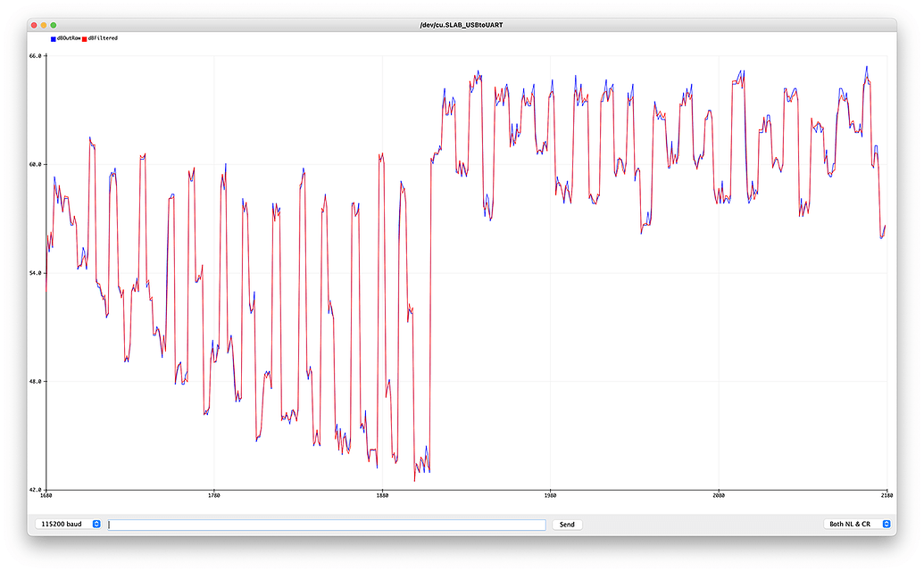
Task: Click the blue dBOutRaw legend square
Action: click(x=53, y=39)
